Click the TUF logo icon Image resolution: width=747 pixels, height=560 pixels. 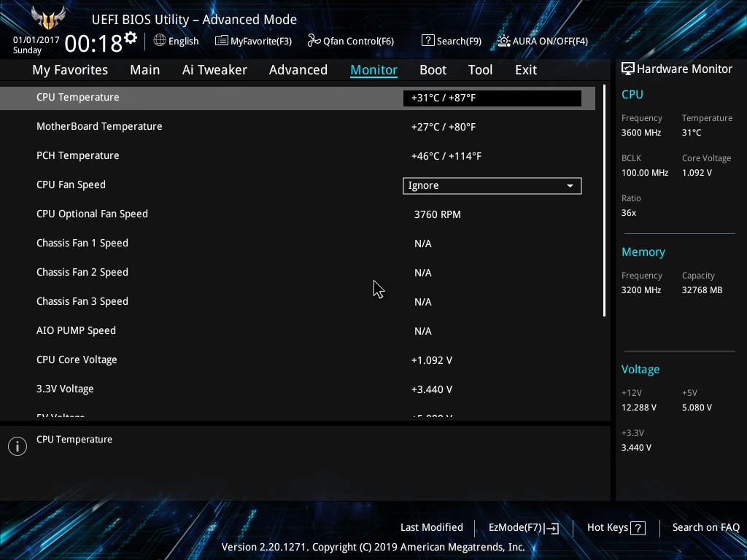(48, 17)
